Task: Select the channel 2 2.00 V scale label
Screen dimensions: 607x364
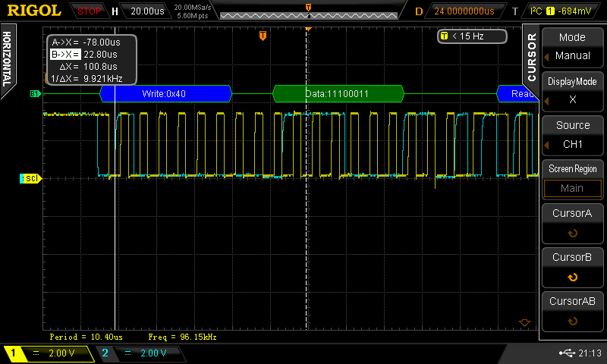Action: point(153,353)
